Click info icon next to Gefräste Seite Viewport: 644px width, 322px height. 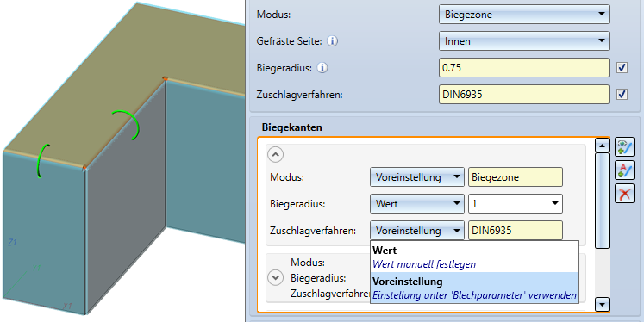332,41
